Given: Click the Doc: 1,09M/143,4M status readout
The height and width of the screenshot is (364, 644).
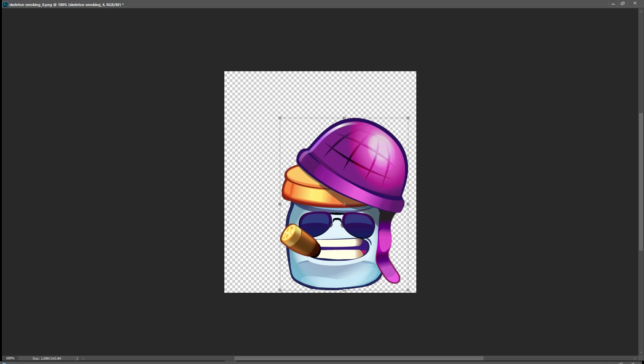Looking at the screenshot, I should click(47, 359).
